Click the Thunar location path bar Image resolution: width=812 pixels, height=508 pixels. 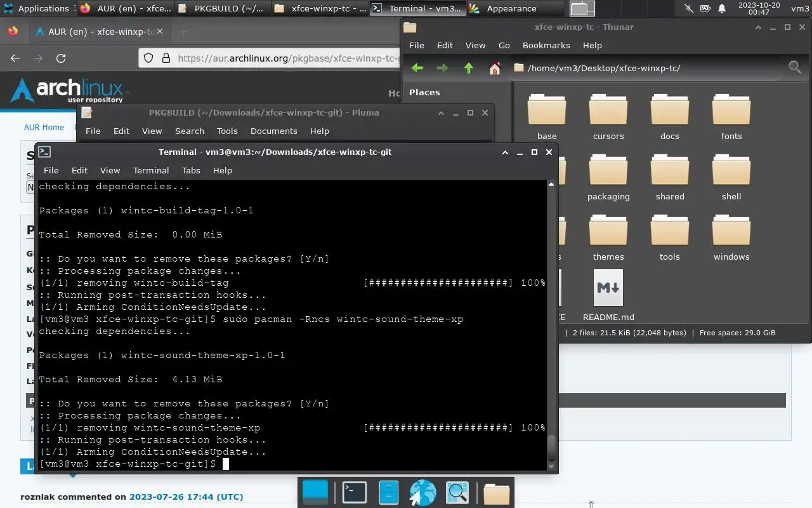(x=646, y=68)
